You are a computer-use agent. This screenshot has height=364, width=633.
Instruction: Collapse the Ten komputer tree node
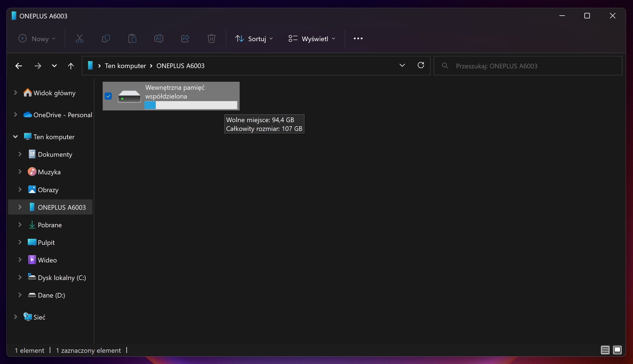click(x=16, y=137)
